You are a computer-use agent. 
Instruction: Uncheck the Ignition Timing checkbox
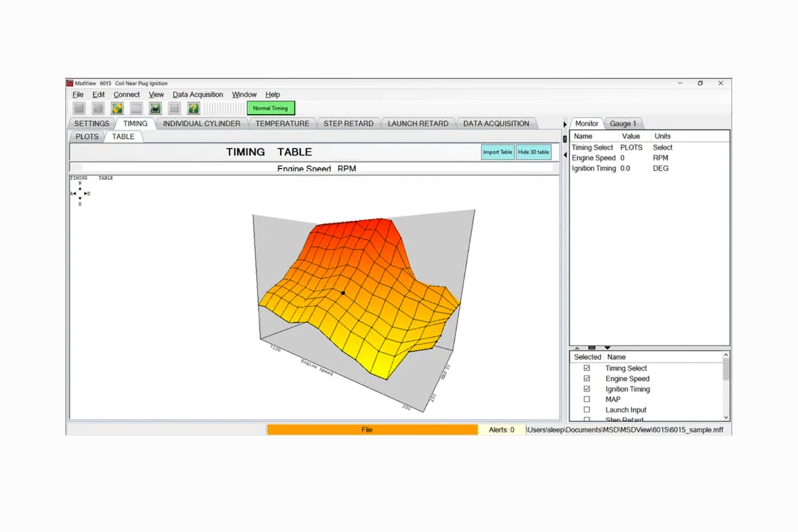pyautogui.click(x=587, y=389)
